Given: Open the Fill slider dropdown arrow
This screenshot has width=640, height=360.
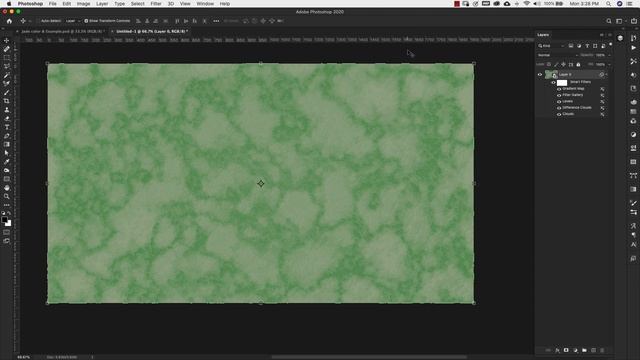Looking at the screenshot, I should tap(609, 64).
